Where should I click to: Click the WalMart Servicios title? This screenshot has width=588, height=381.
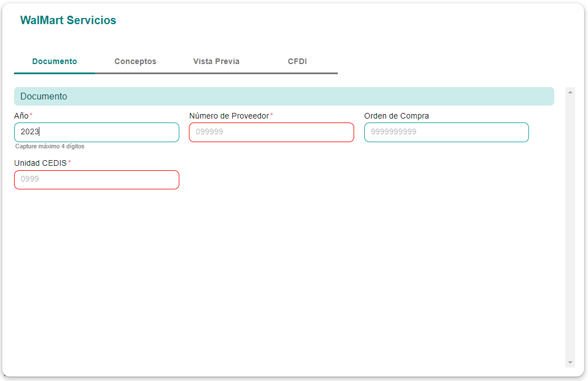pos(68,20)
